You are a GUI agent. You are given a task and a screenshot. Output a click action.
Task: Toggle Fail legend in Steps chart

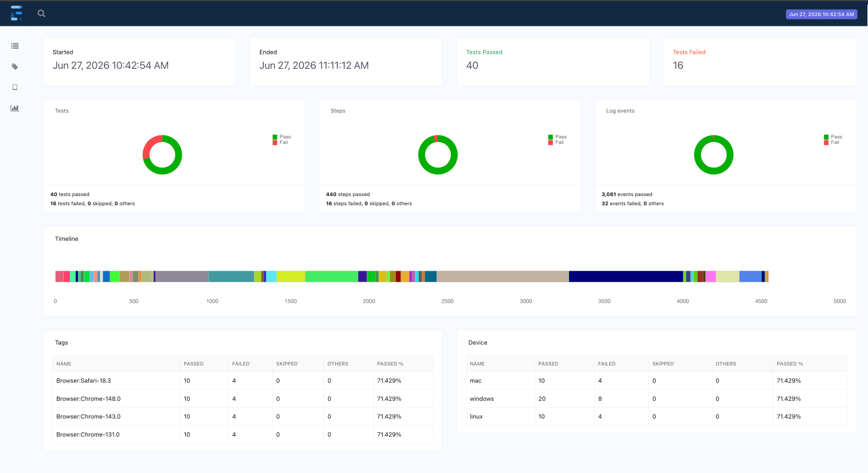point(556,142)
